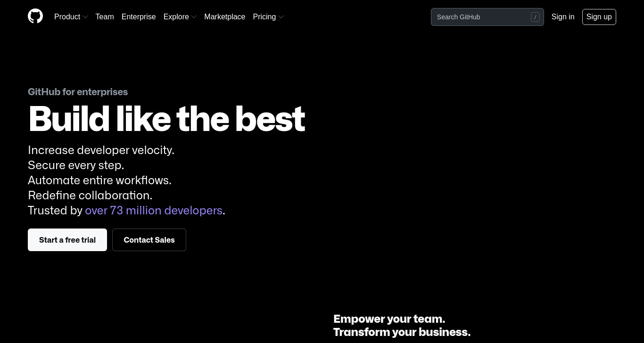Image resolution: width=644 pixels, height=343 pixels.
Task: Click the Increase developer velocity text
Action: coord(101,150)
